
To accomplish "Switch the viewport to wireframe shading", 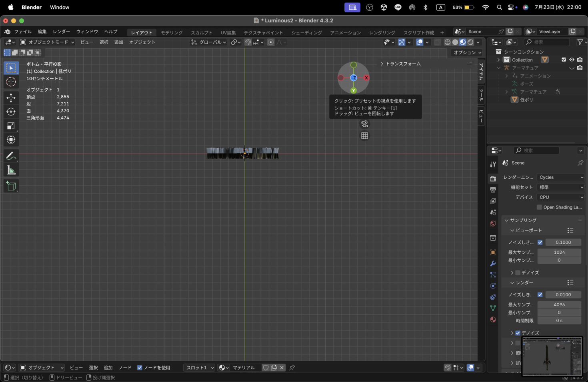I will [448, 42].
